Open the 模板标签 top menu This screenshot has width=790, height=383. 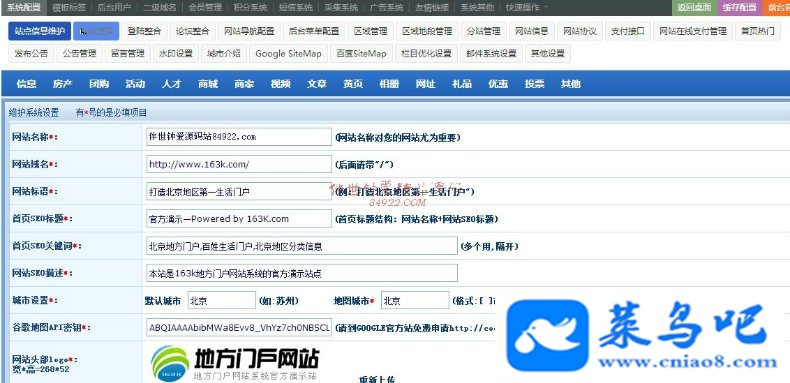tap(69, 8)
